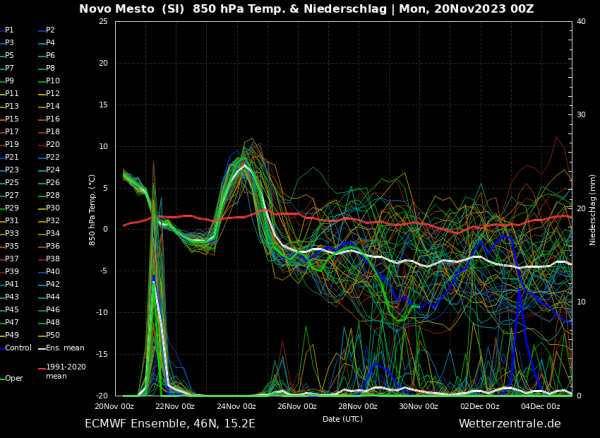
Task: Click the -15 tick on temperature axis
Action: (x=102, y=354)
